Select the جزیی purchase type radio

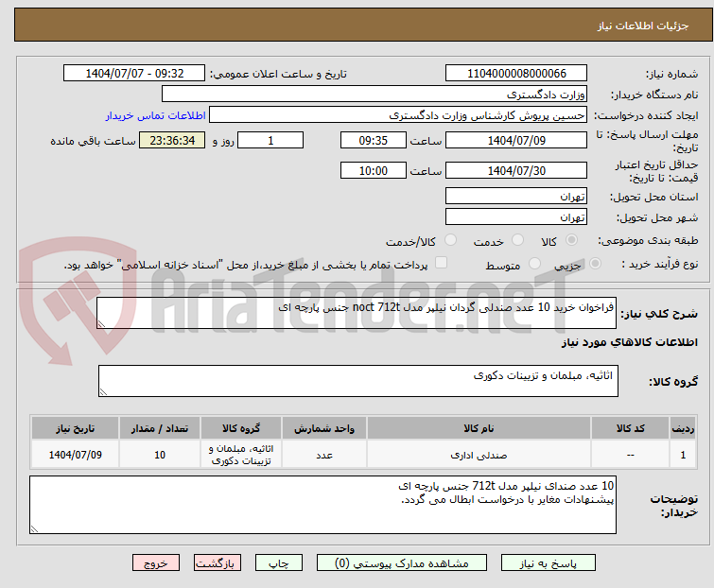click(x=595, y=264)
